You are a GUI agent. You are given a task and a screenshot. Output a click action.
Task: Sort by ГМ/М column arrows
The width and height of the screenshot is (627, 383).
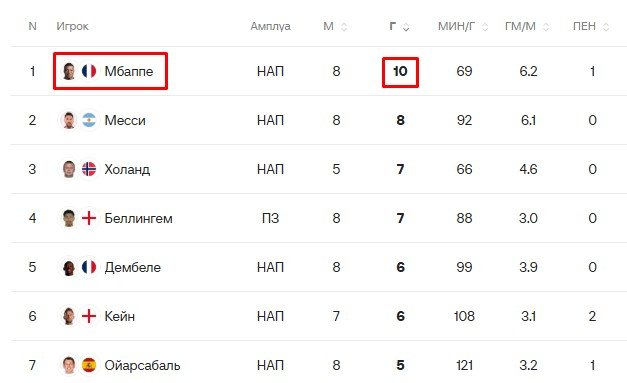pyautogui.click(x=546, y=27)
